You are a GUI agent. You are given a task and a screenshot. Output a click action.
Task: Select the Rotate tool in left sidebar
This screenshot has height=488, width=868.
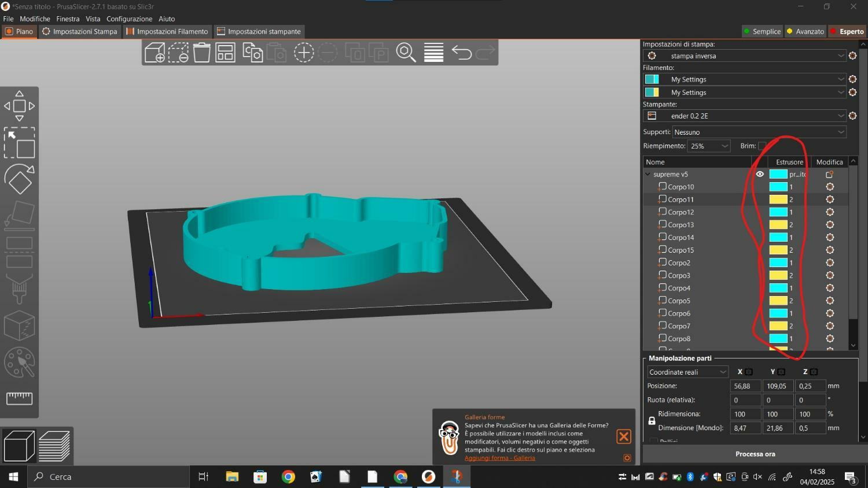click(x=19, y=179)
